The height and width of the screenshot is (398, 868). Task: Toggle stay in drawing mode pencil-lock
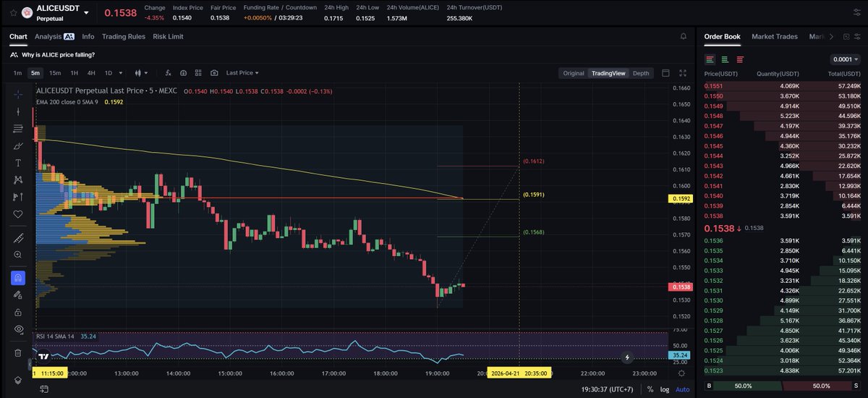pos(18,295)
